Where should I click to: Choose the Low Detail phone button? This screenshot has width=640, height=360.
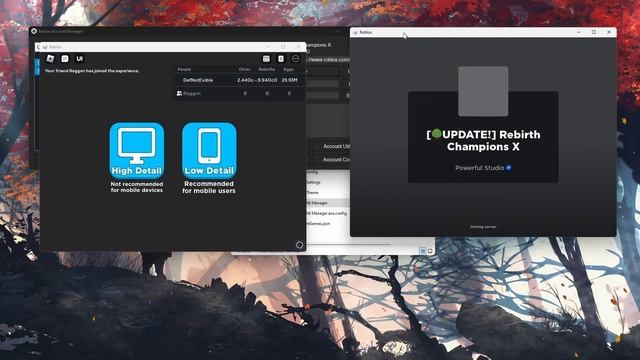pos(209,151)
